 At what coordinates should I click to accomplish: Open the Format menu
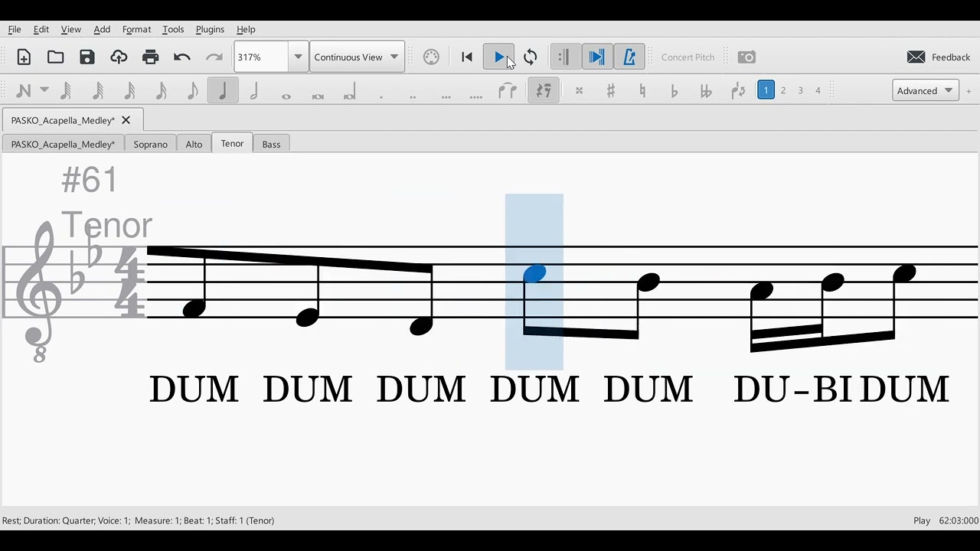(136, 29)
